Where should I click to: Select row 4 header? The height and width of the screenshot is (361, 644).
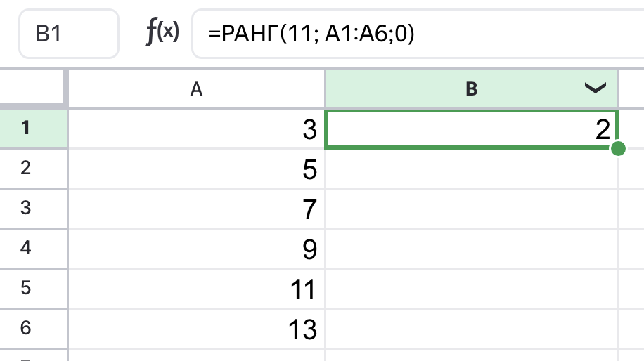pyautogui.click(x=27, y=249)
